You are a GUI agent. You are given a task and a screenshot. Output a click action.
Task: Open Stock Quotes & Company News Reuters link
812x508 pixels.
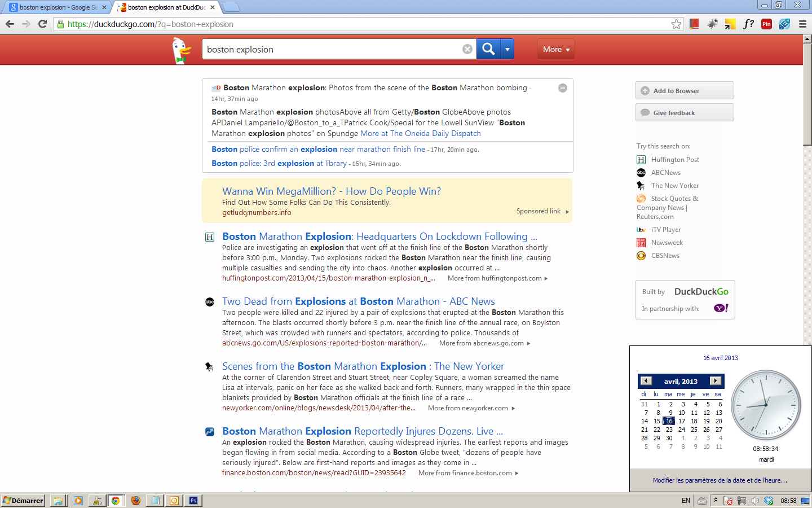pos(668,207)
